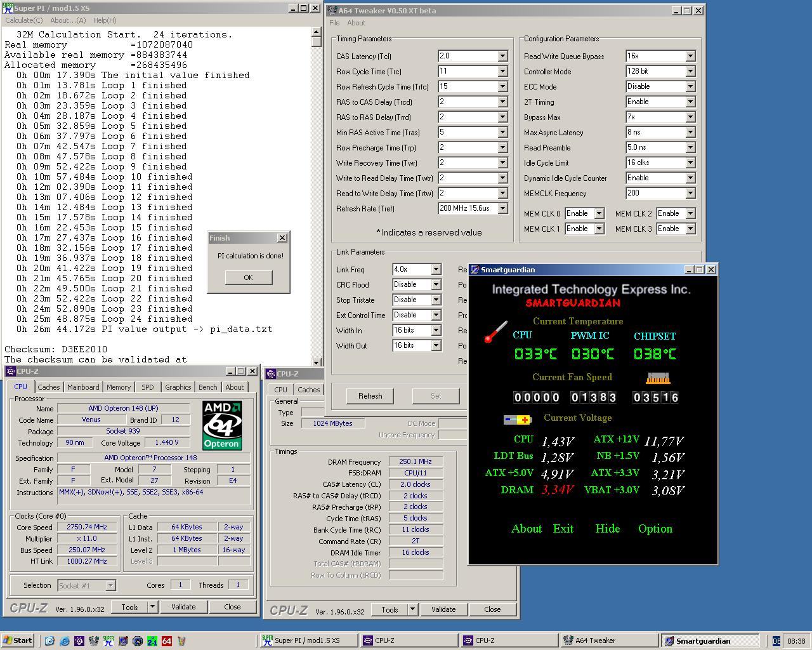Click the Set button in A64 Tweaker

tap(436, 396)
